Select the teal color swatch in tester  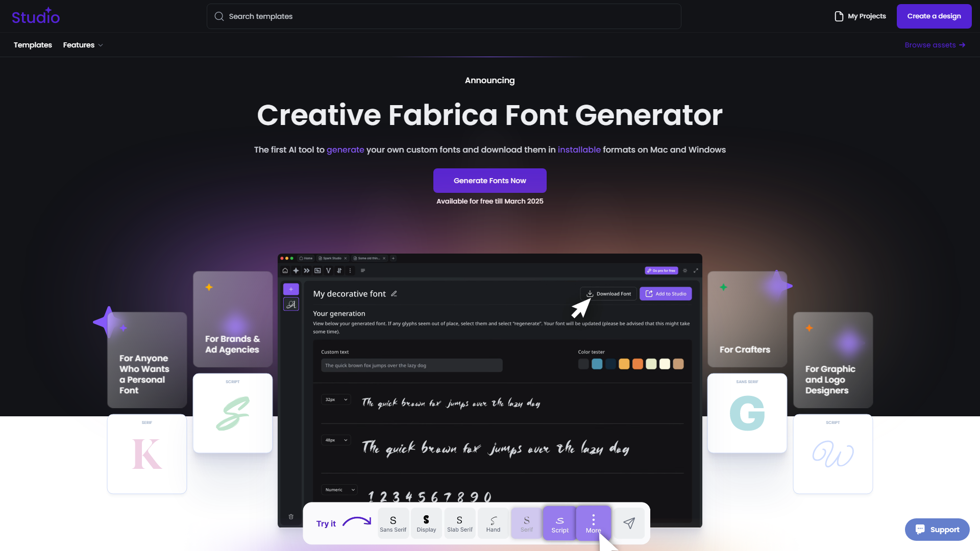597,364
